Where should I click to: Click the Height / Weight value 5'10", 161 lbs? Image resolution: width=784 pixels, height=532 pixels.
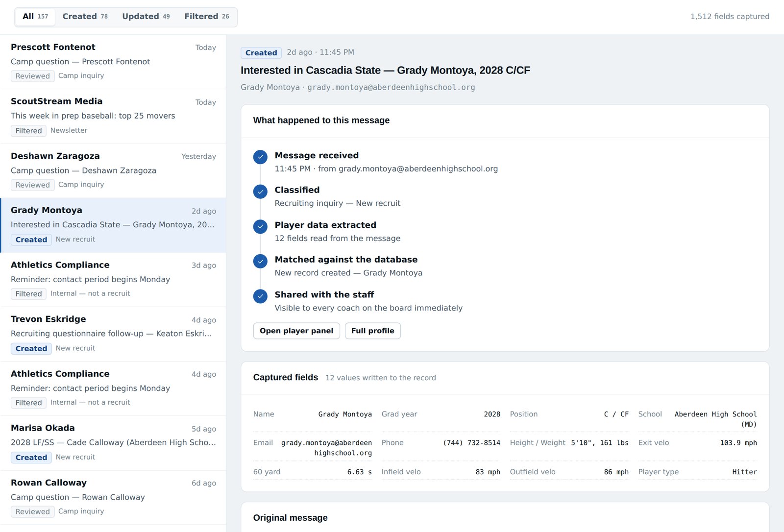pos(600,443)
